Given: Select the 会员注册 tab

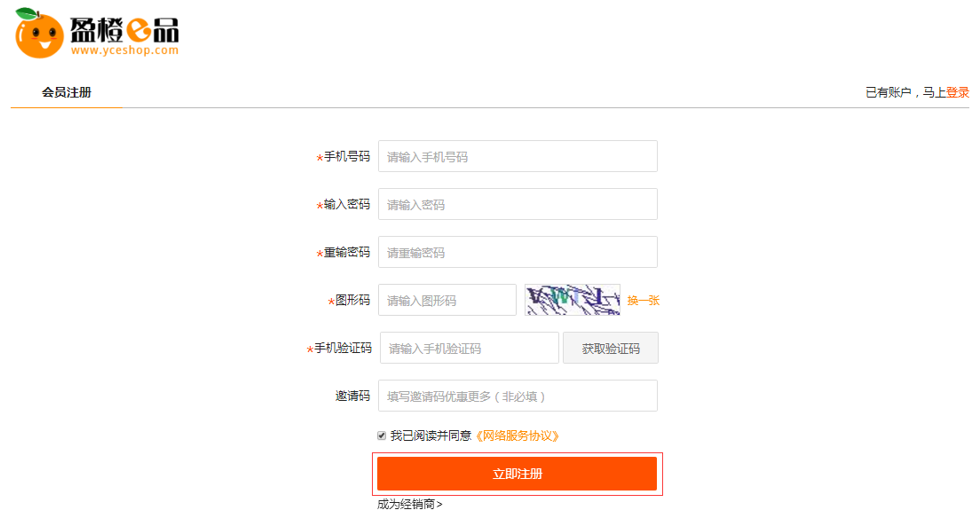Looking at the screenshot, I should tap(67, 92).
